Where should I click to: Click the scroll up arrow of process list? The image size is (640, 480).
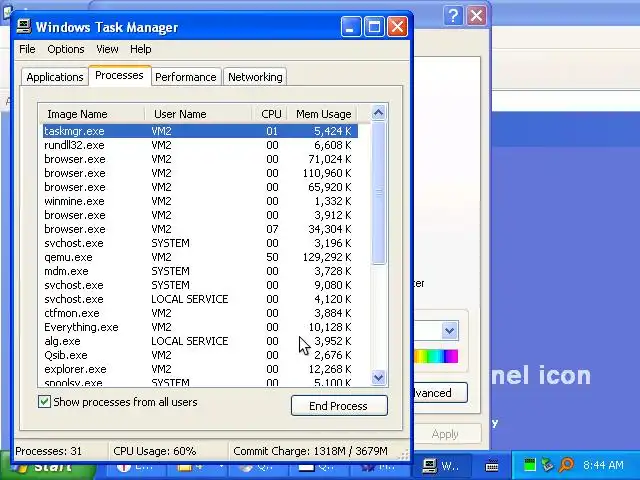coord(379,112)
